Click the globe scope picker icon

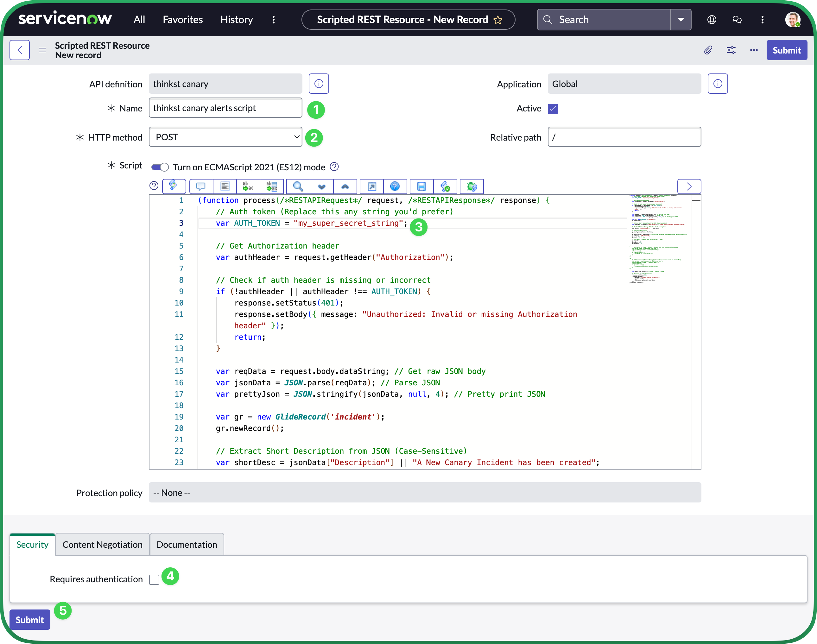(x=712, y=20)
